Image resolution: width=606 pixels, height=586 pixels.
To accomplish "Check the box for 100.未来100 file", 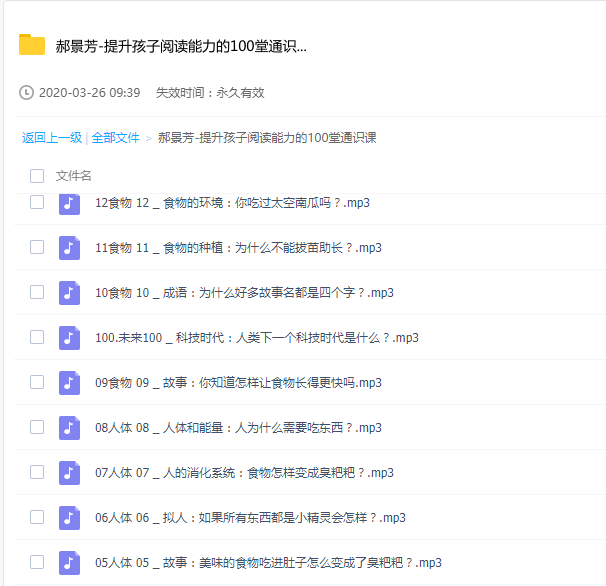I will (x=37, y=337).
